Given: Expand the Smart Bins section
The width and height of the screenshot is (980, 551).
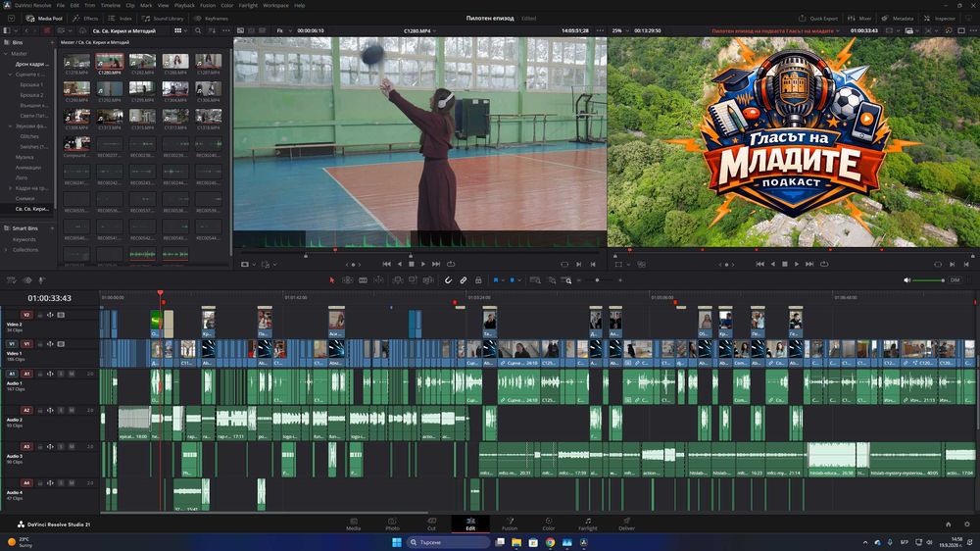Looking at the screenshot, I should point(25,228).
